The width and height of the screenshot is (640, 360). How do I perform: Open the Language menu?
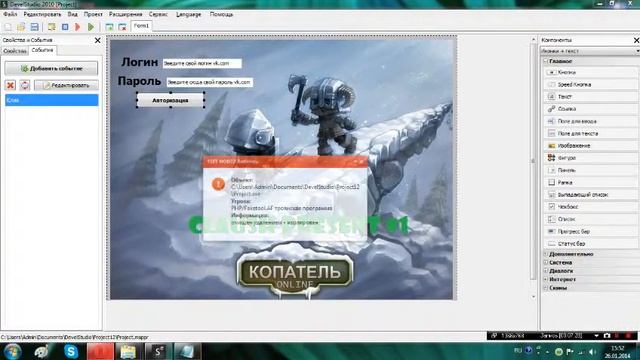189,14
